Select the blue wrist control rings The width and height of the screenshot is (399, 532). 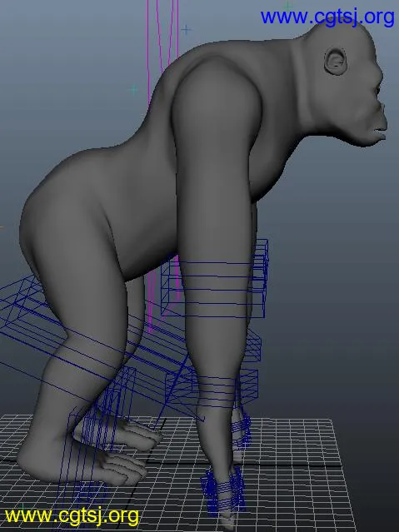tap(217, 390)
